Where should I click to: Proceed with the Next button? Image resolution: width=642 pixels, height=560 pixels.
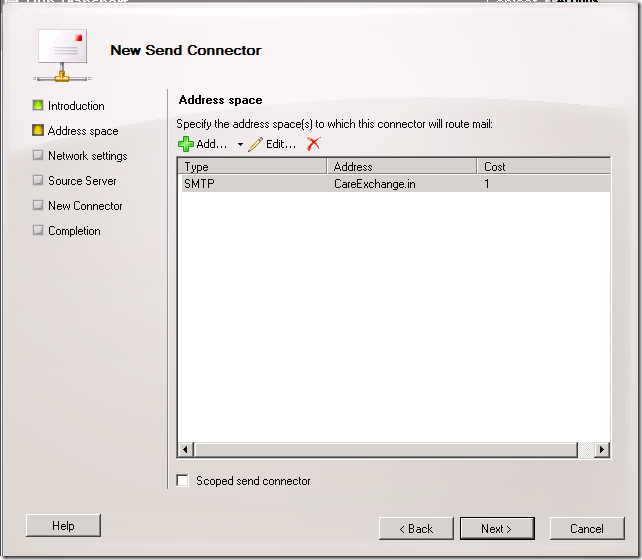[497, 528]
